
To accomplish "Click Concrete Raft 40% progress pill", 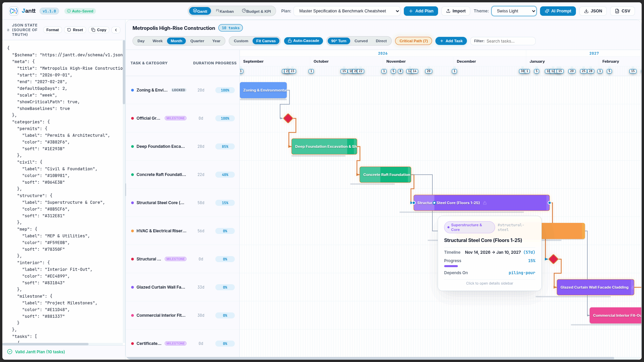I will click(225, 175).
